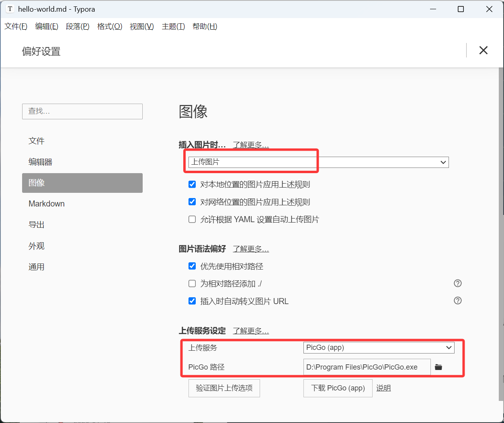This screenshot has height=423, width=504.
Task: Select 图像 settings category
Action: click(82, 183)
